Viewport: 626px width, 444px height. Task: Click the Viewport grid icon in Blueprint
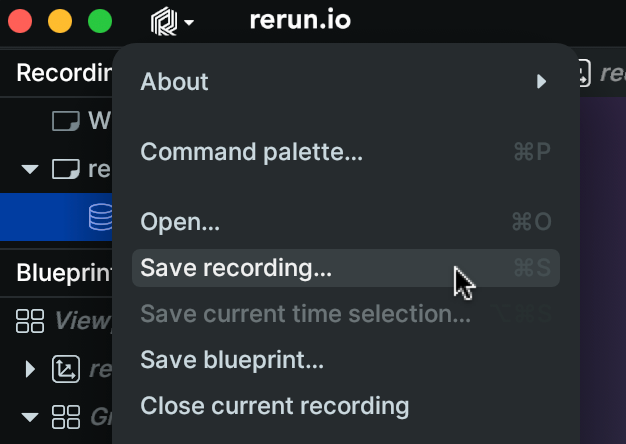pos(30,321)
